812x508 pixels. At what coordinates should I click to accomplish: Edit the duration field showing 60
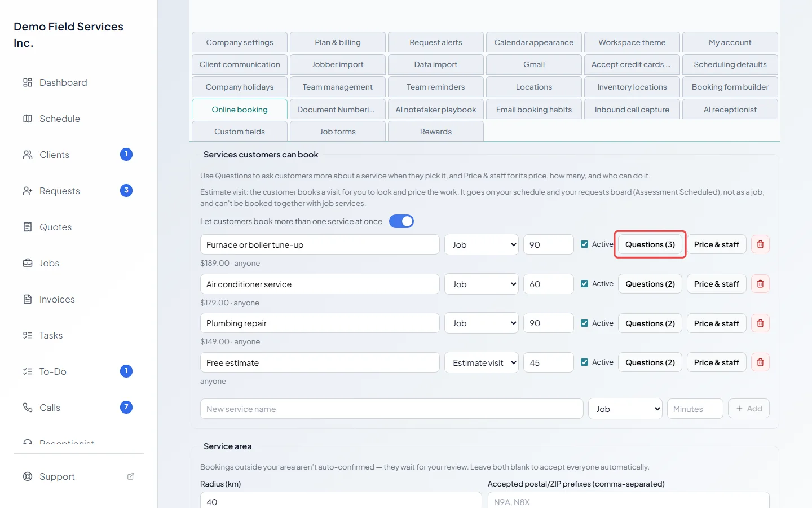[549, 284]
